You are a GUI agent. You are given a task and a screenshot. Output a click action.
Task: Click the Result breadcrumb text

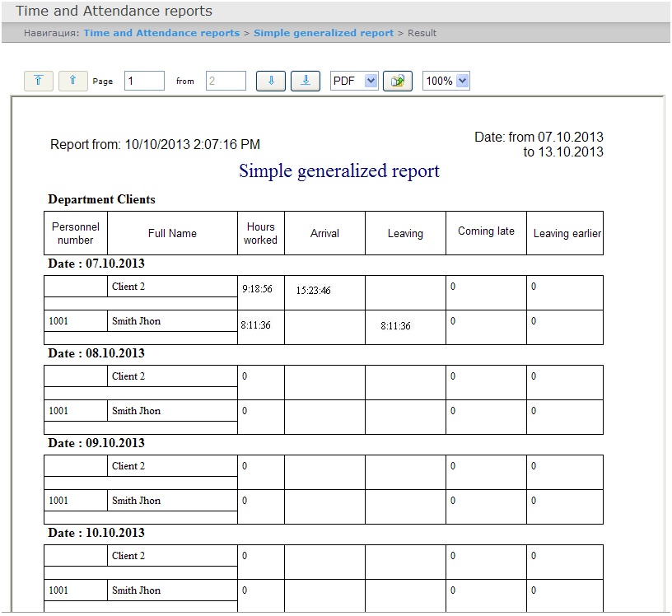click(422, 33)
